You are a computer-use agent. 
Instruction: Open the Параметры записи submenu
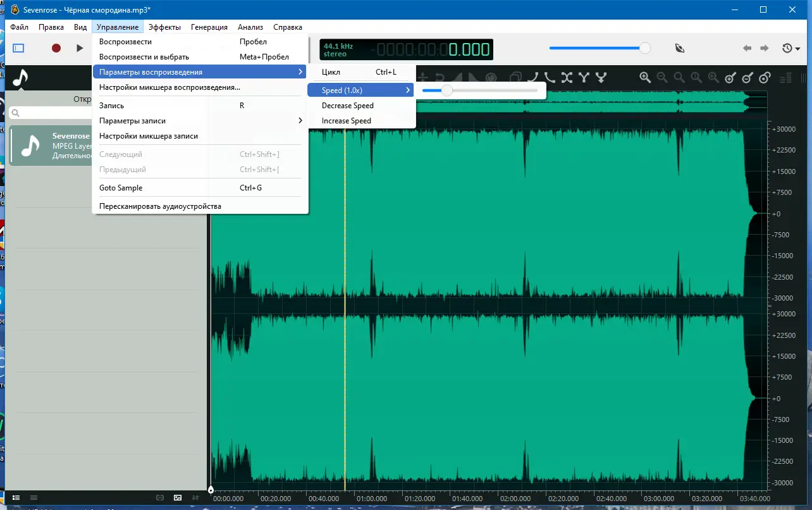tap(133, 120)
